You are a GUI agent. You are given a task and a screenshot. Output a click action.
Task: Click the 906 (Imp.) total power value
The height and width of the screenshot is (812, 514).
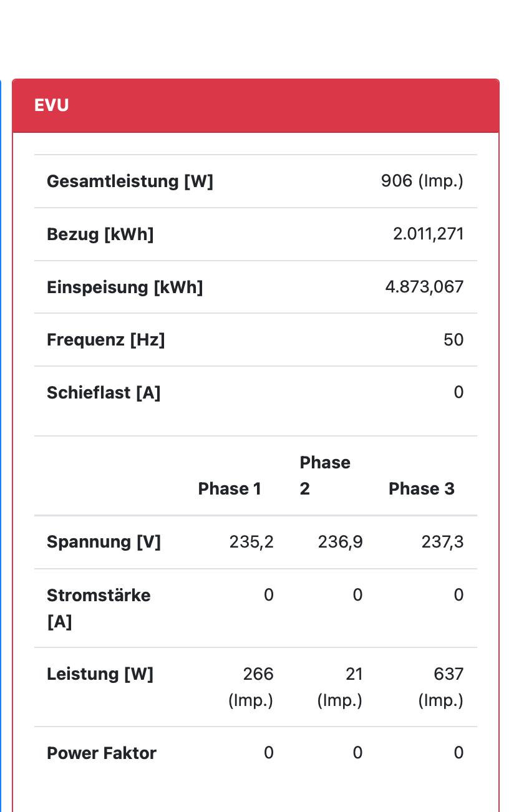422,181
